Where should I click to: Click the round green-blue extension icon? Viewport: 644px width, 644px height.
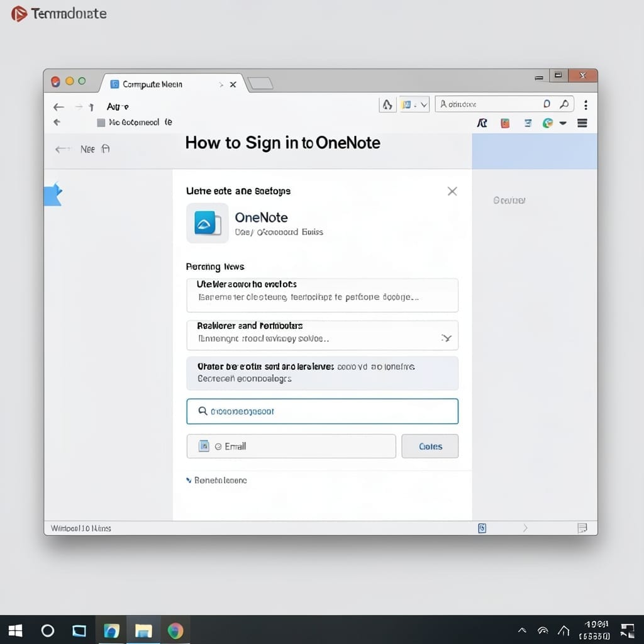pos(548,123)
